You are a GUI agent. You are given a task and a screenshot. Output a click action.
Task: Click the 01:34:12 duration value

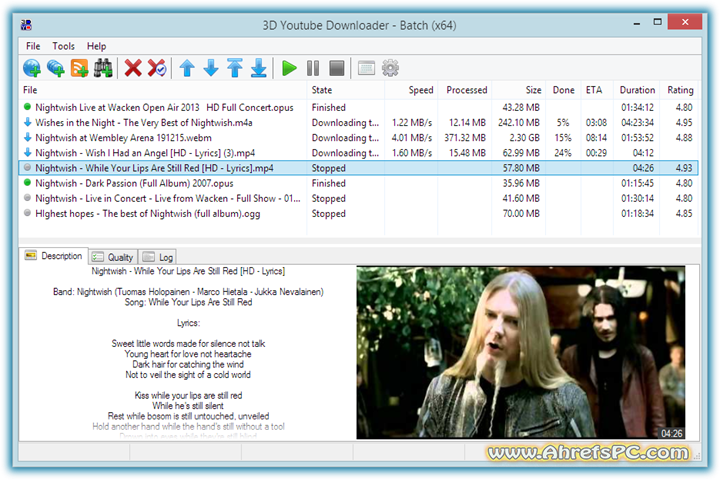point(637,107)
